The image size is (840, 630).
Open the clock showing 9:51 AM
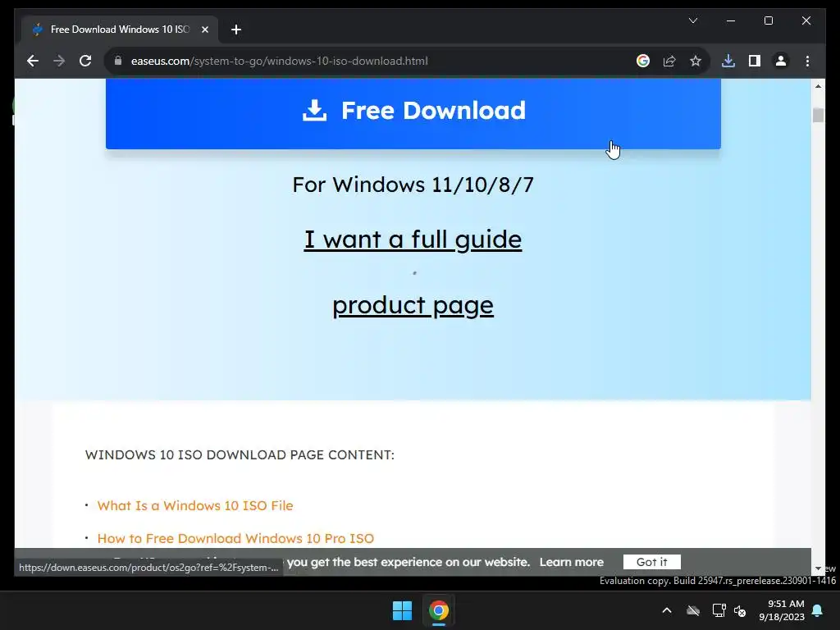[x=782, y=610]
